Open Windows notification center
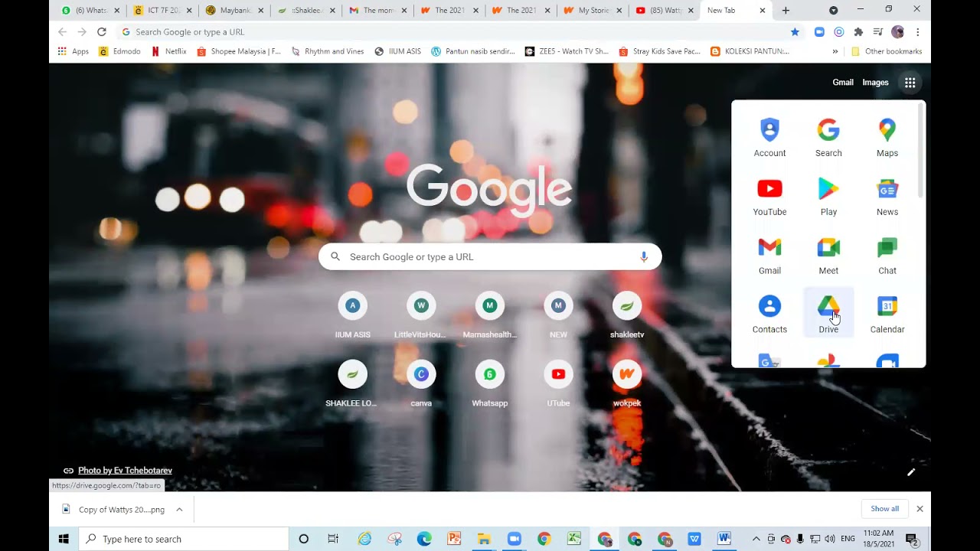 [x=912, y=539]
